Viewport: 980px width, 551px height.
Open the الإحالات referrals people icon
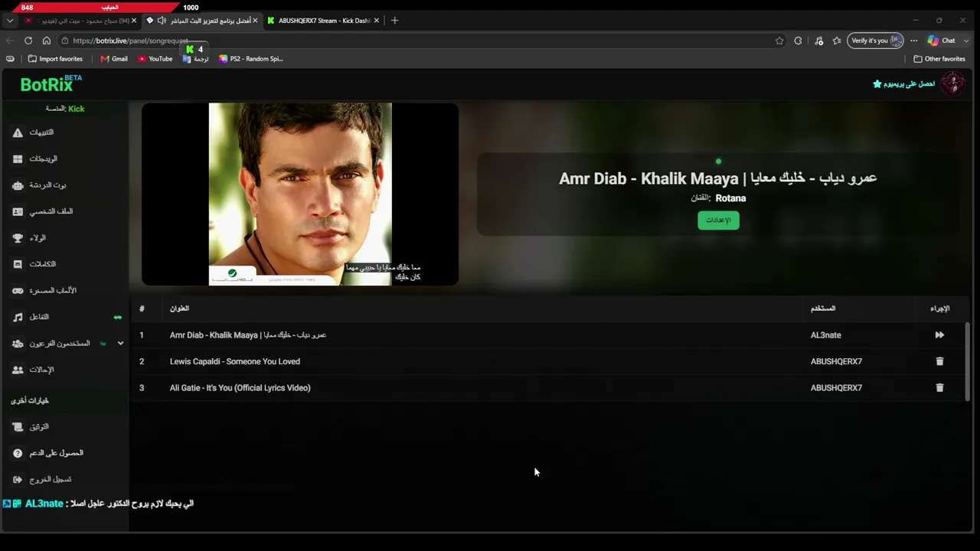18,370
